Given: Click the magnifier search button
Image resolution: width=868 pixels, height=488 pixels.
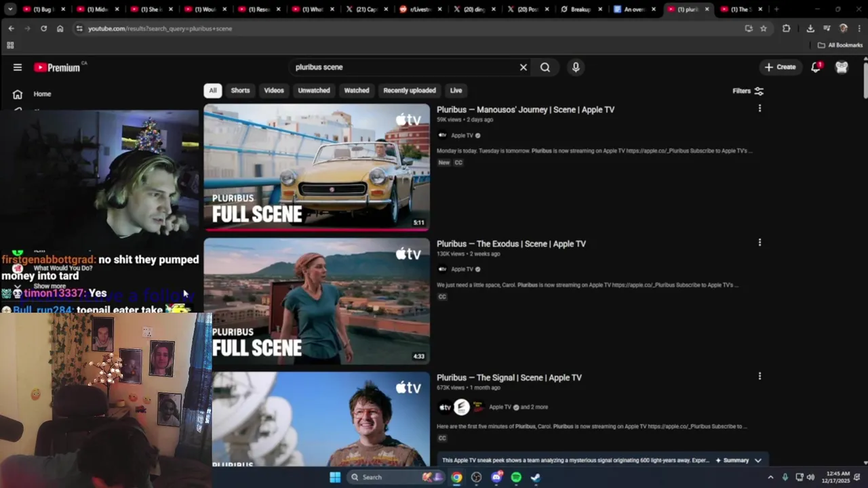Looking at the screenshot, I should pos(545,67).
